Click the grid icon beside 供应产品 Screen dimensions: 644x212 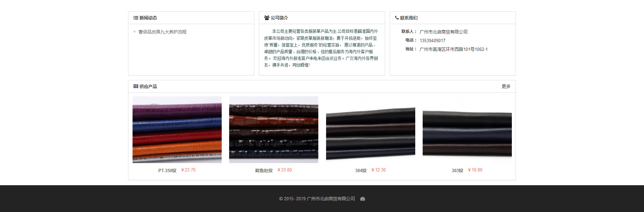136,86
